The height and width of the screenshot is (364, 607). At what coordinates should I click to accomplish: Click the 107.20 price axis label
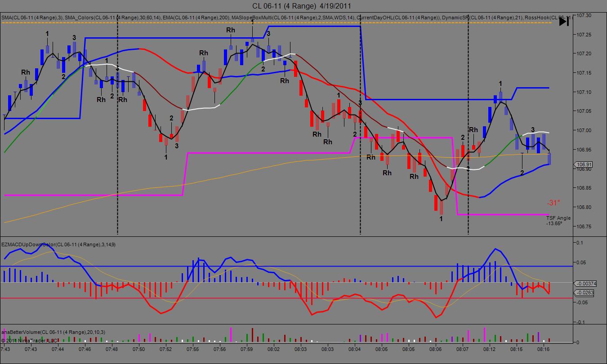click(x=584, y=53)
